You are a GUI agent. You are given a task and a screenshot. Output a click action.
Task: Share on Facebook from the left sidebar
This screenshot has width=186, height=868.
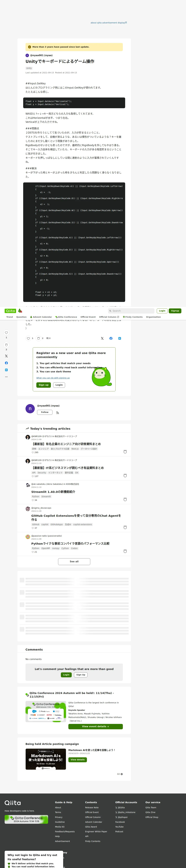tap(6, 363)
